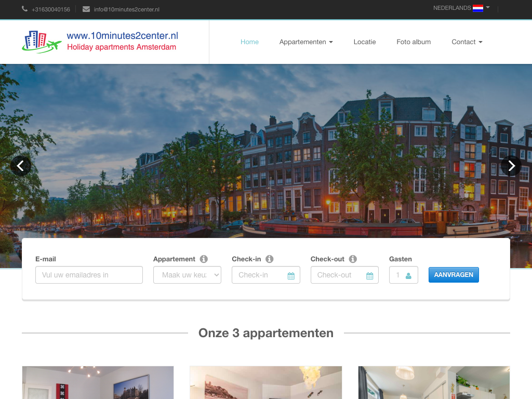Screen dimensions: 532x399
Task: Click the E-mail address input field
Action: 89,275
